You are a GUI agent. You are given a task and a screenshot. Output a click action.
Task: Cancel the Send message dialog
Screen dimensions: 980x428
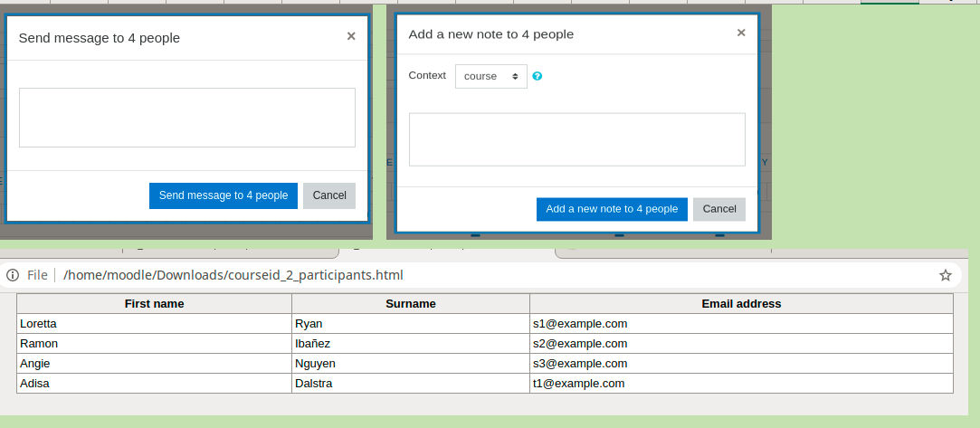click(329, 195)
